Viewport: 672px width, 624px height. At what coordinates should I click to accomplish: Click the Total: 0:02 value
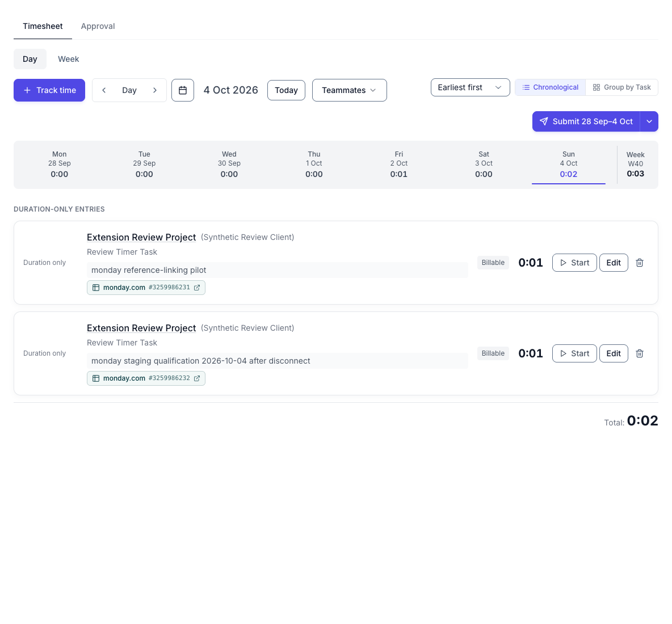tap(642, 421)
